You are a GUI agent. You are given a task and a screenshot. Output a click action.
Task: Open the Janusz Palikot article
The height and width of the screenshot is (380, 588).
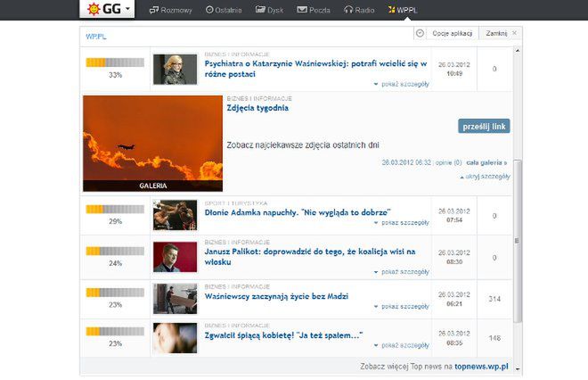pyautogui.click(x=310, y=257)
